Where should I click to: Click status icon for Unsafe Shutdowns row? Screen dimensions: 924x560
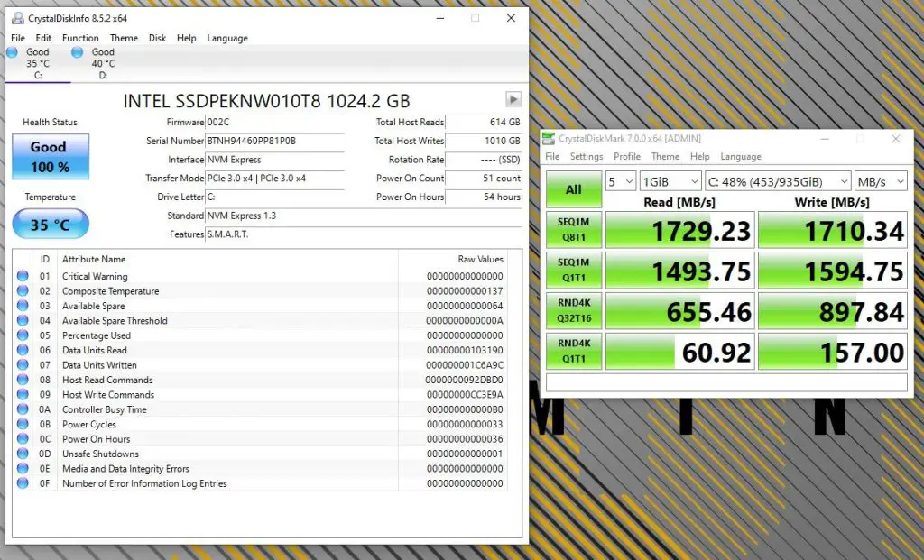(x=23, y=454)
